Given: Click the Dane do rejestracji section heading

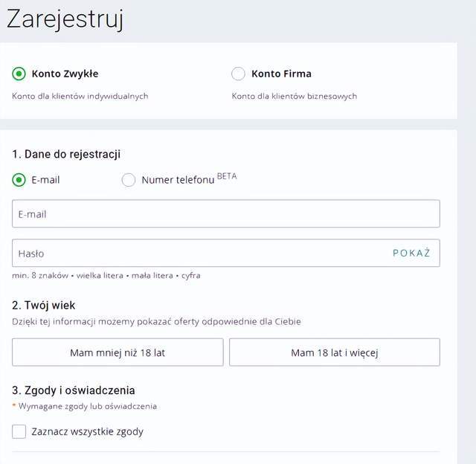Looking at the screenshot, I should 66,154.
